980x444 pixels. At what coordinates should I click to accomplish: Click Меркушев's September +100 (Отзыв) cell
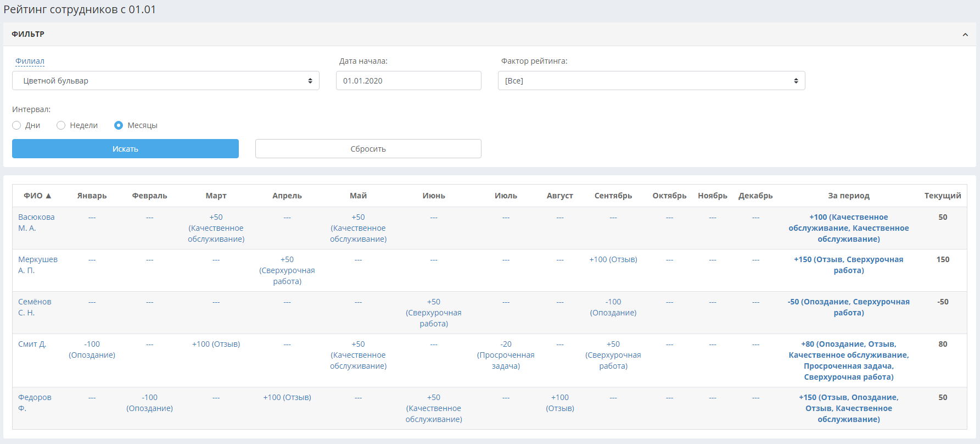tap(613, 259)
